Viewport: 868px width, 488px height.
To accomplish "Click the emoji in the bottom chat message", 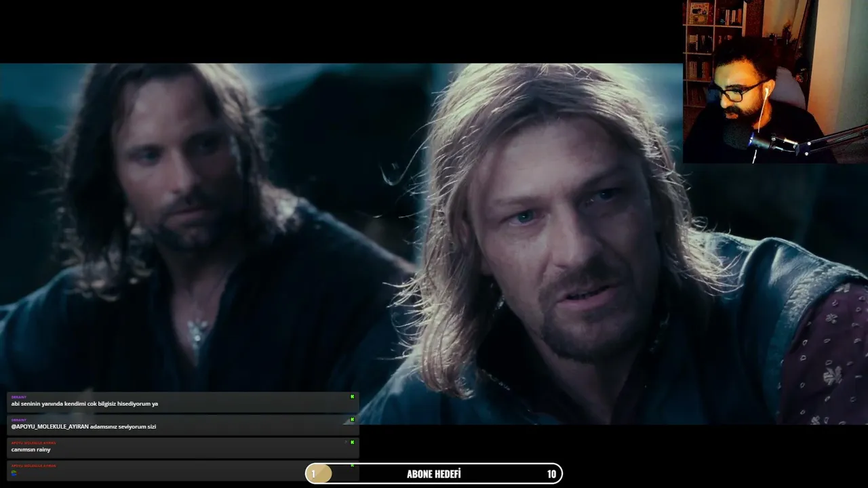I will pos(14,472).
